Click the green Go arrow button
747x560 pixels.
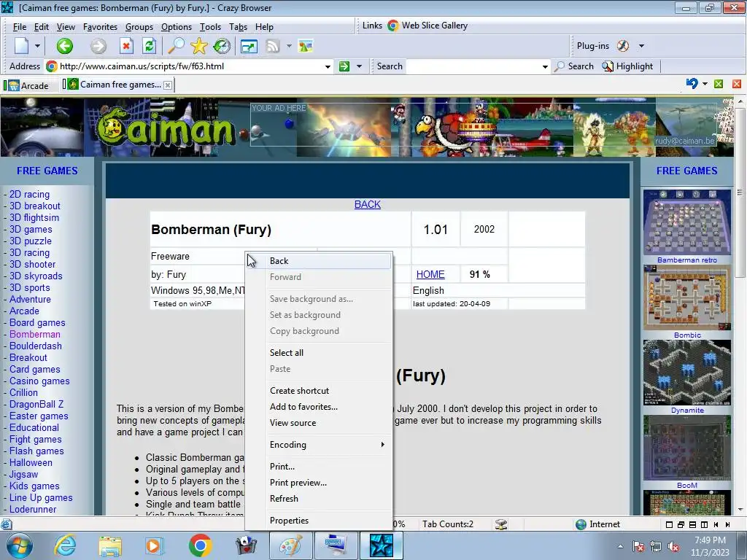(344, 66)
